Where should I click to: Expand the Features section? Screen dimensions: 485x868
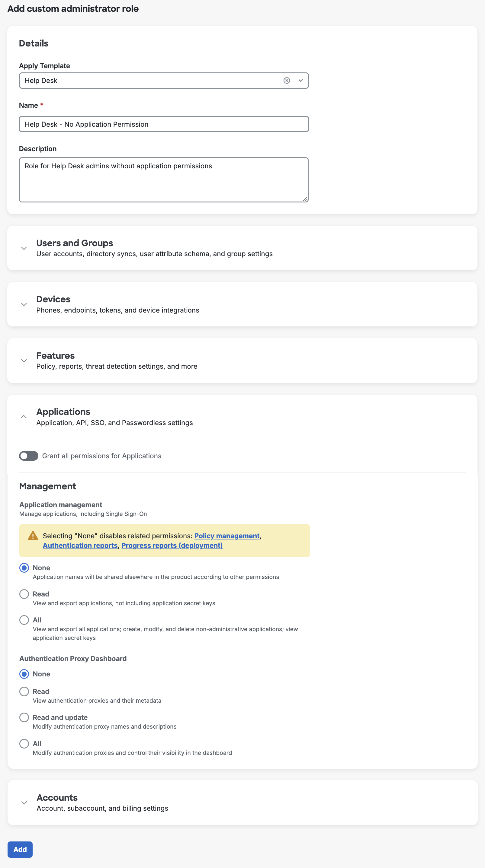click(24, 361)
